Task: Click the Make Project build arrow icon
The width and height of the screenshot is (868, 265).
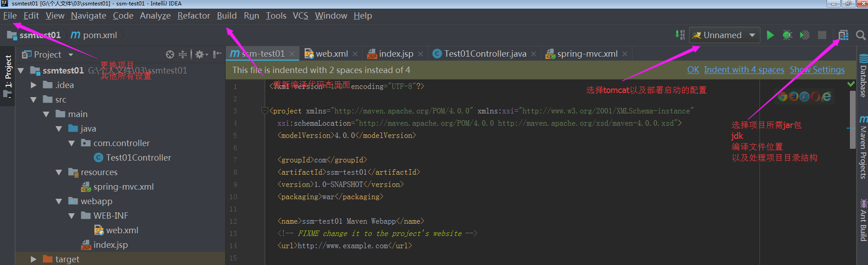Action: click(x=680, y=34)
